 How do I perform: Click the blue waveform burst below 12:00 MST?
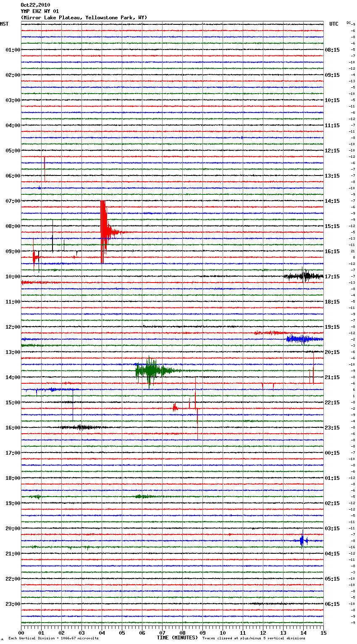[302, 339]
